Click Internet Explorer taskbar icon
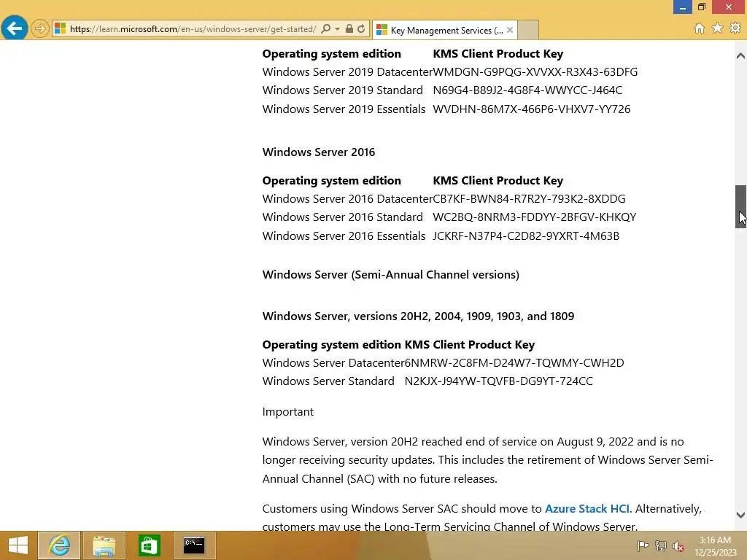Image resolution: width=747 pixels, height=560 pixels. click(x=59, y=545)
